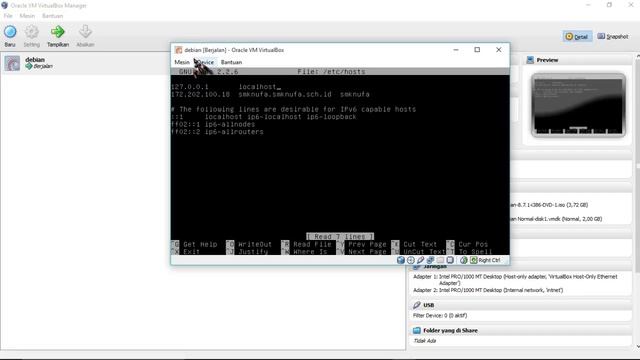Click the 'Read 7 lines' nano status

pos(340,237)
